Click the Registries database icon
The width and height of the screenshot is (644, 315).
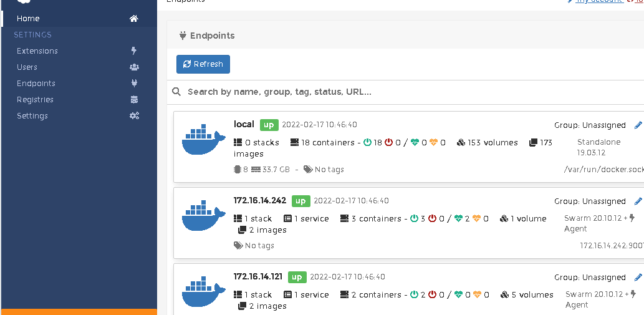tap(134, 99)
